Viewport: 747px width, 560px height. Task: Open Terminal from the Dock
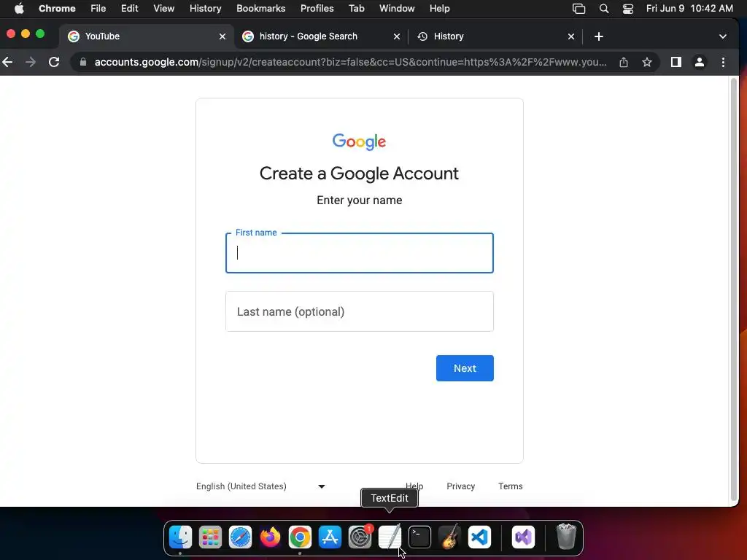419,537
